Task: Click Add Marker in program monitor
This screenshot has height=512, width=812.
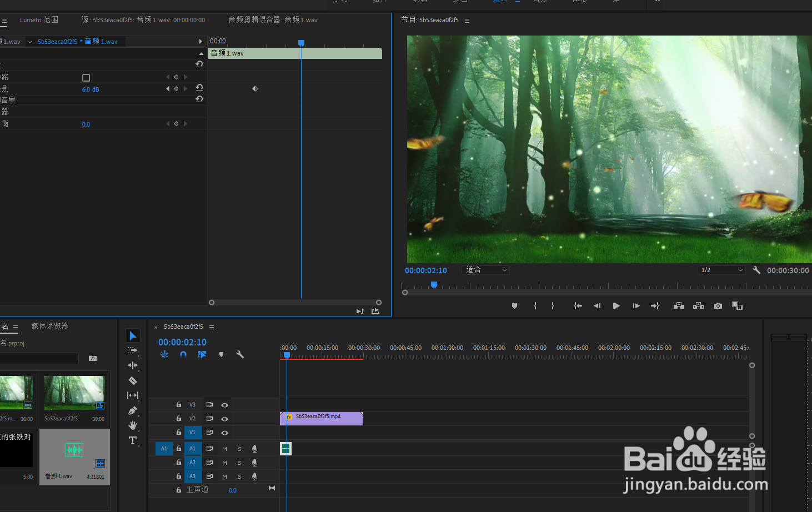Action: [x=514, y=306]
